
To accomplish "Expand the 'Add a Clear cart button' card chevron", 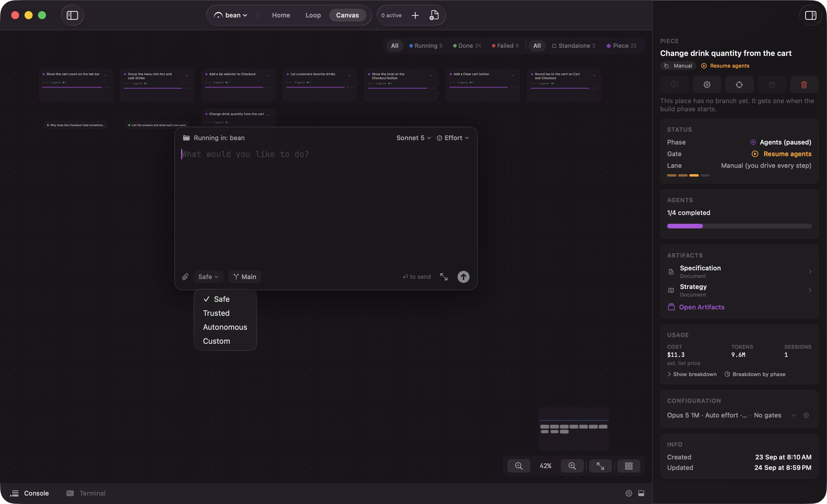I will [513, 75].
